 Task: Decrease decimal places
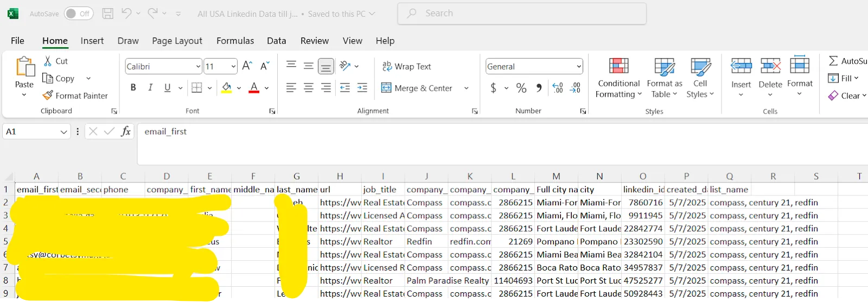tap(576, 87)
